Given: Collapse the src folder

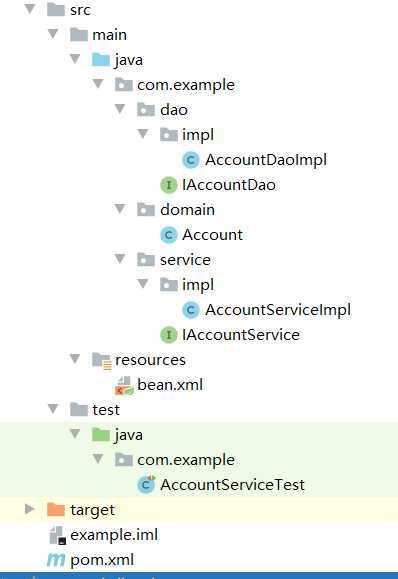Looking at the screenshot, I should 30,8.
